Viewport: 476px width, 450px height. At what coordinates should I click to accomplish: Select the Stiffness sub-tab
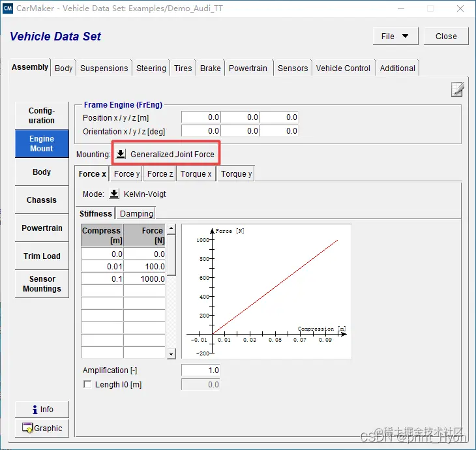coord(96,213)
